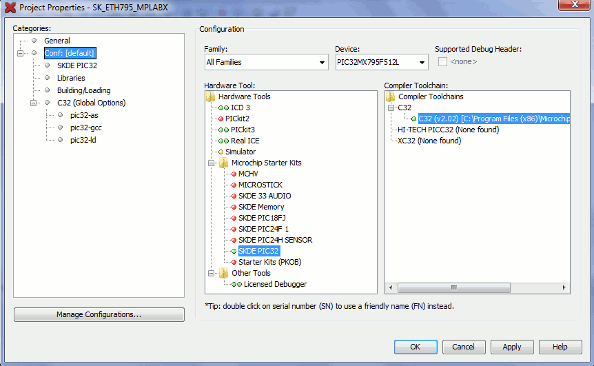Screen dimensions: 594x366
Task: Collapse Microchip Starter Kits folder
Action: (x=211, y=163)
